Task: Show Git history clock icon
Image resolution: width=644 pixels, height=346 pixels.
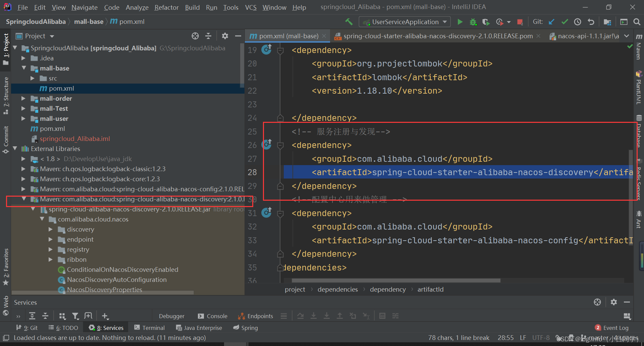Action: [577, 22]
